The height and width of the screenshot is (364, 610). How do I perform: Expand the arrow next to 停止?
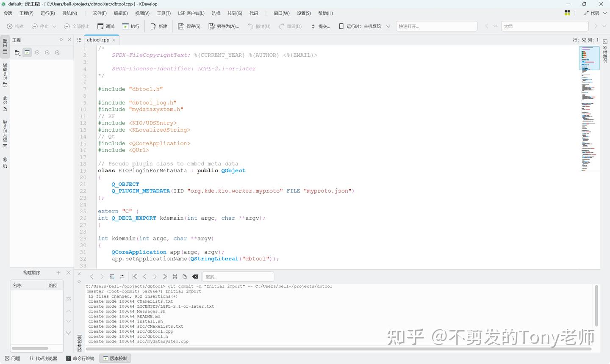[54, 26]
